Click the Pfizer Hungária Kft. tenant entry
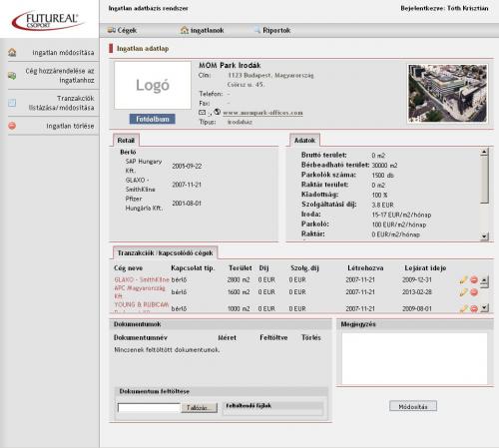 pyautogui.click(x=144, y=204)
